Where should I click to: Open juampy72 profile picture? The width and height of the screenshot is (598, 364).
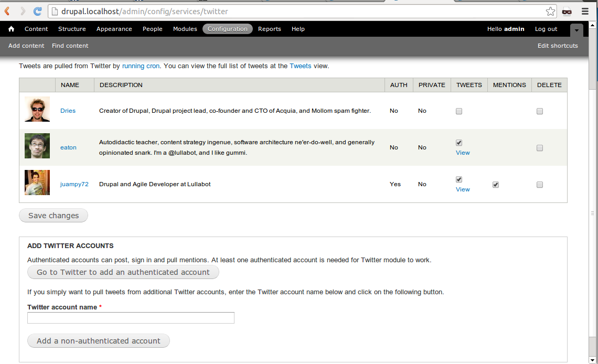[x=37, y=183]
